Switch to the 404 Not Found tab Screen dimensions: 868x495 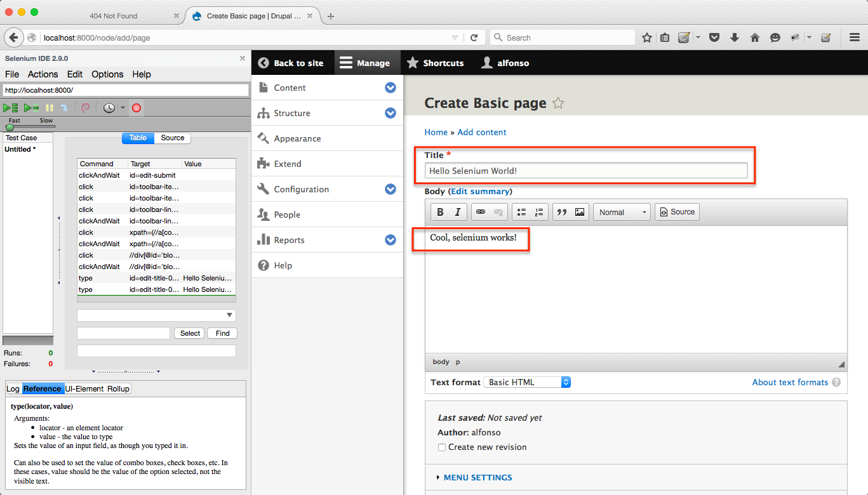pos(113,16)
